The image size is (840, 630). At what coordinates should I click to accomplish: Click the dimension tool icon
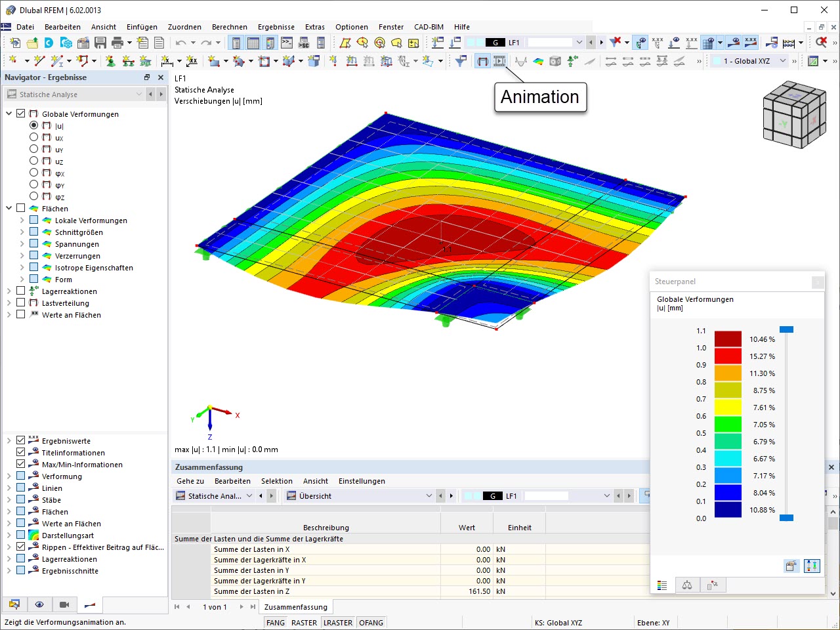167,61
